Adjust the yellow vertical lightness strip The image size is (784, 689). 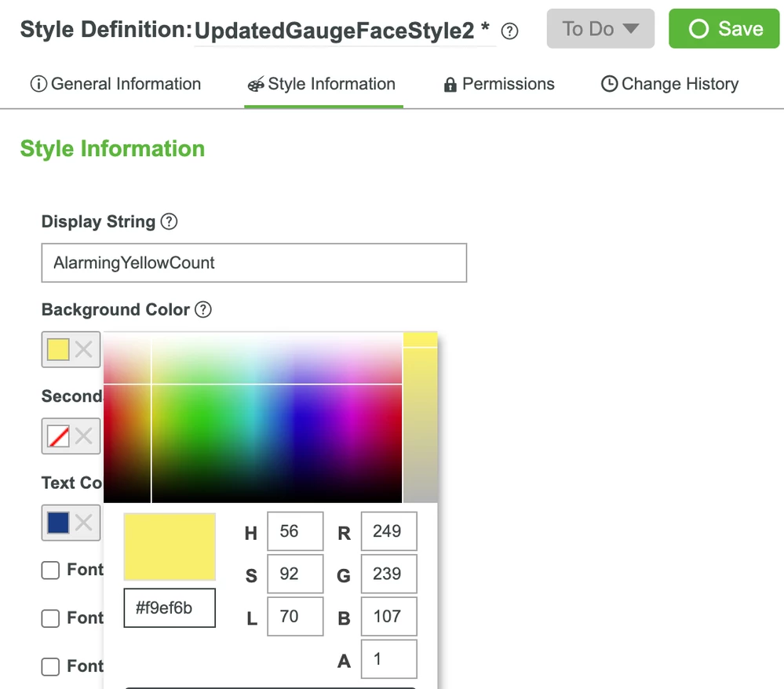(x=420, y=417)
